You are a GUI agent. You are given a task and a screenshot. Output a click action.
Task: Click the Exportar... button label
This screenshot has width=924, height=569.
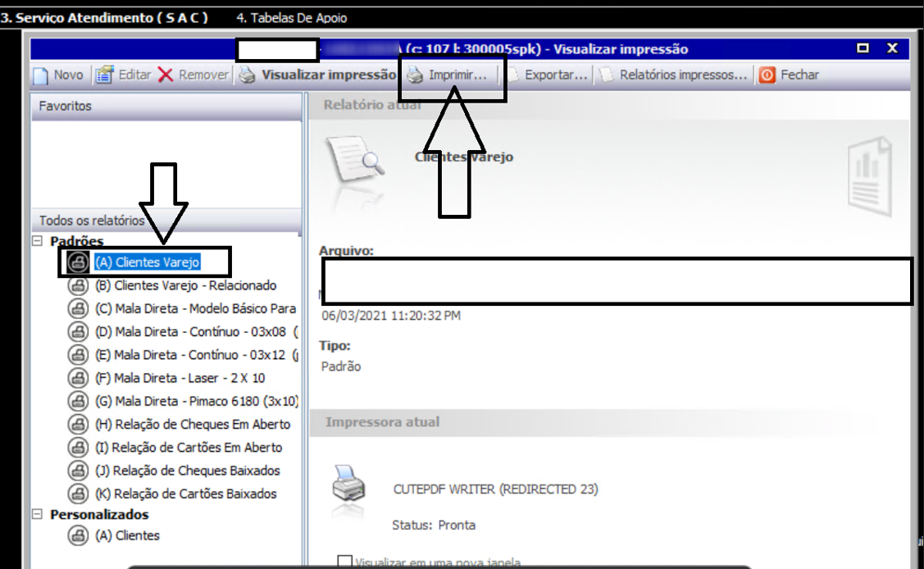pos(556,75)
